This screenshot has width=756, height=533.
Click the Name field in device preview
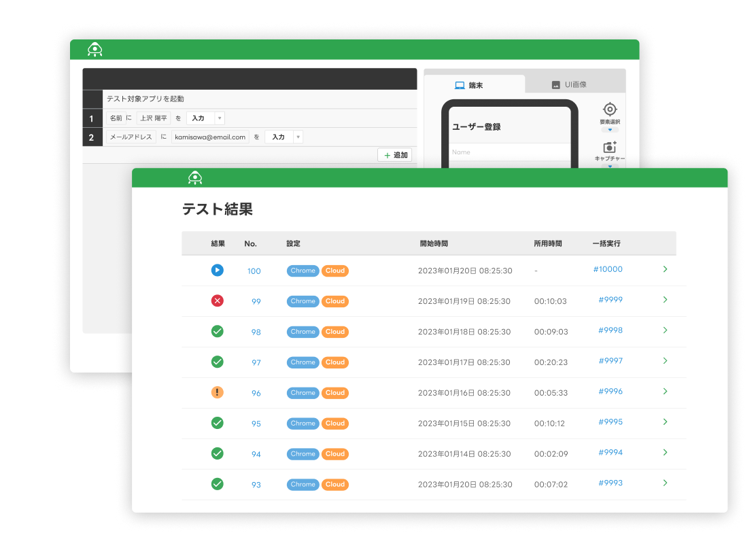click(x=510, y=152)
